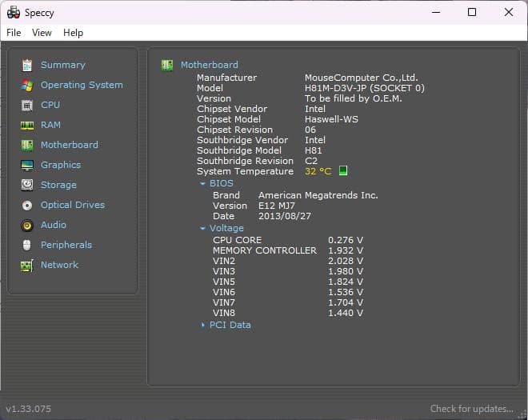The image size is (528, 420).
Task: Click the Summary clipboard icon
Action: 27,65
